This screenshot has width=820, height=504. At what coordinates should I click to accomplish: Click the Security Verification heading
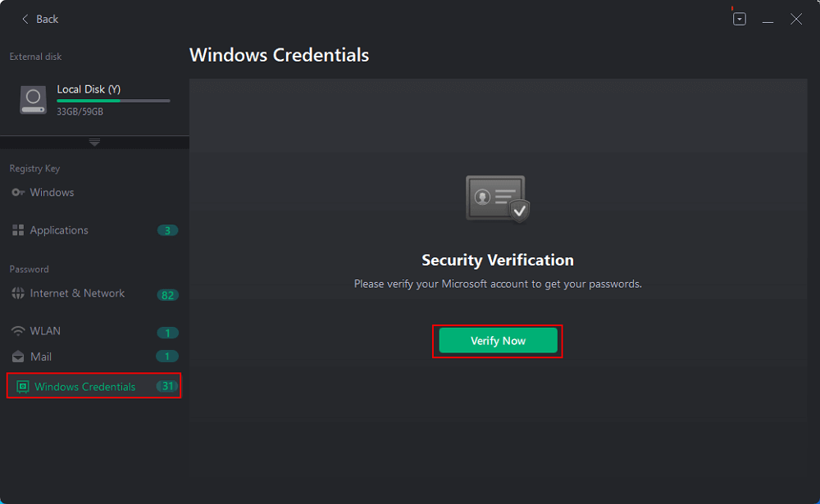tap(498, 261)
